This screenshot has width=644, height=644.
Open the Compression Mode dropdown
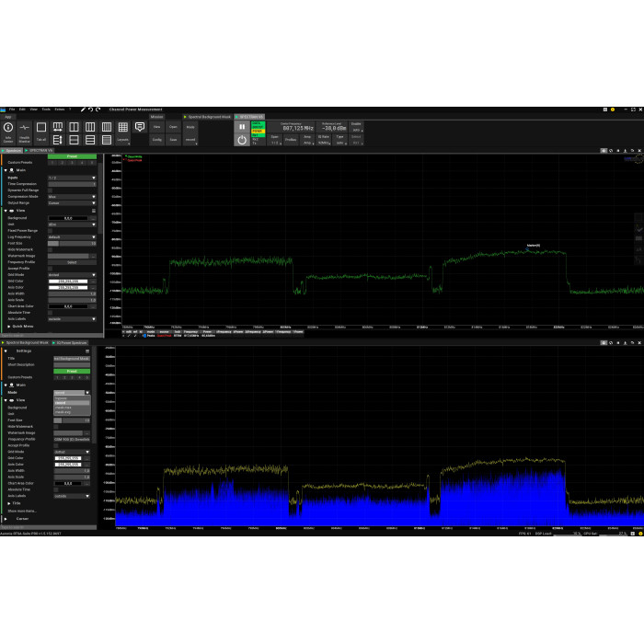coord(72,196)
